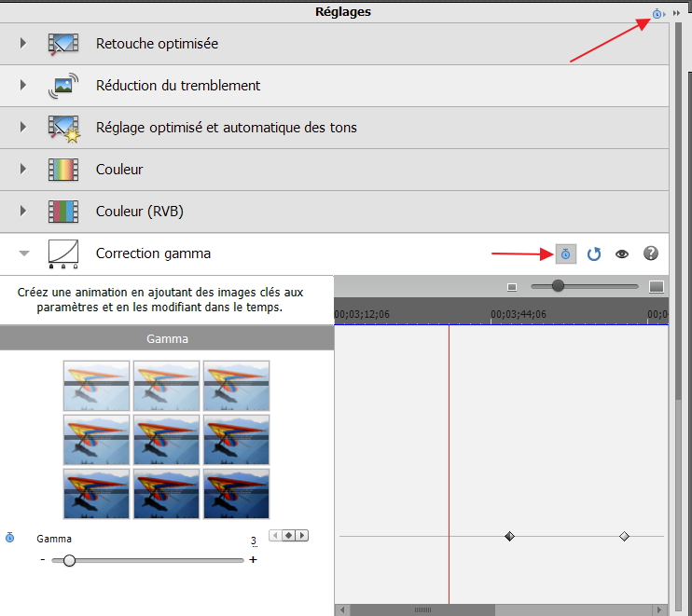Expand the Retouche optimisée section
The width and height of the screenshot is (692, 616).
point(23,43)
